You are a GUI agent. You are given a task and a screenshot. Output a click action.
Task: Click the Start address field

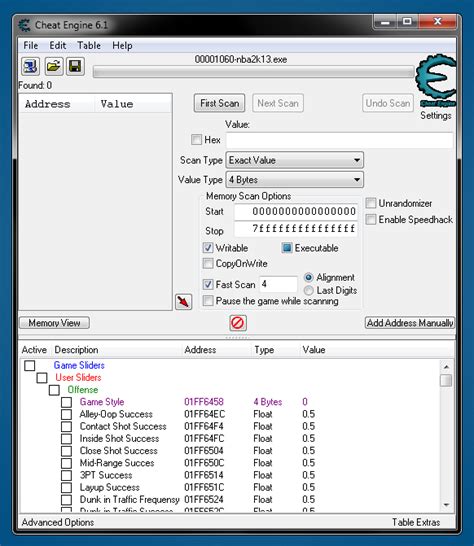(x=296, y=211)
